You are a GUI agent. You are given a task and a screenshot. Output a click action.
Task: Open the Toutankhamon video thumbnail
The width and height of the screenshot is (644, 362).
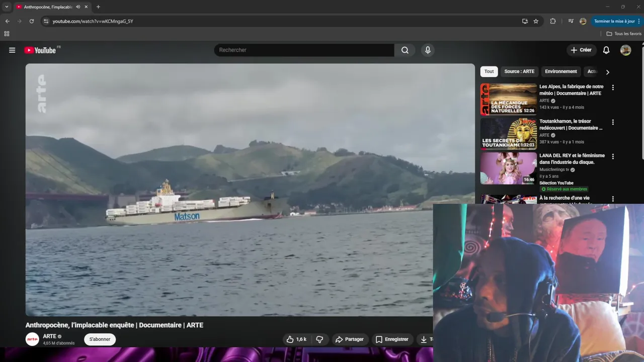[509, 134]
